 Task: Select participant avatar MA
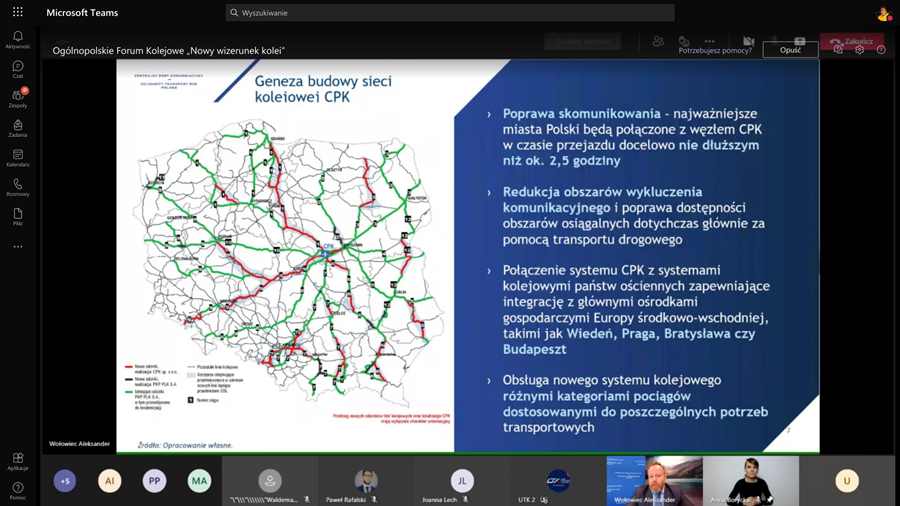[x=199, y=481]
